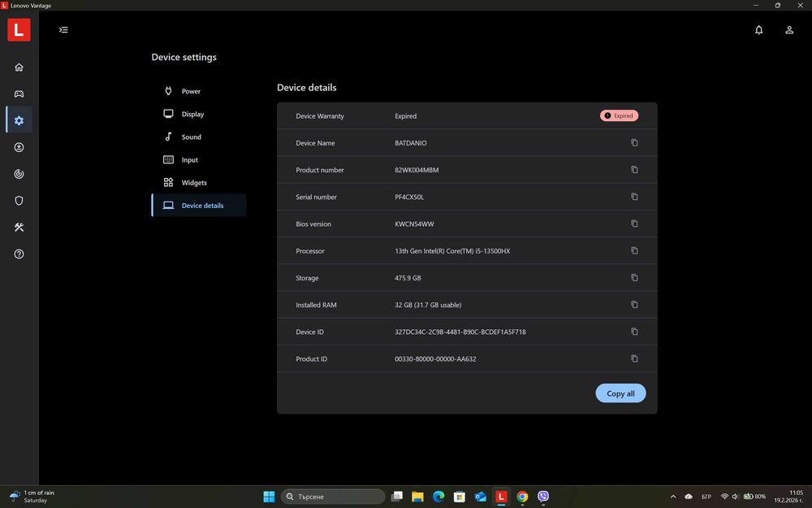Image resolution: width=812 pixels, height=508 pixels.
Task: Click the Expired warranty badge
Action: pyautogui.click(x=619, y=115)
